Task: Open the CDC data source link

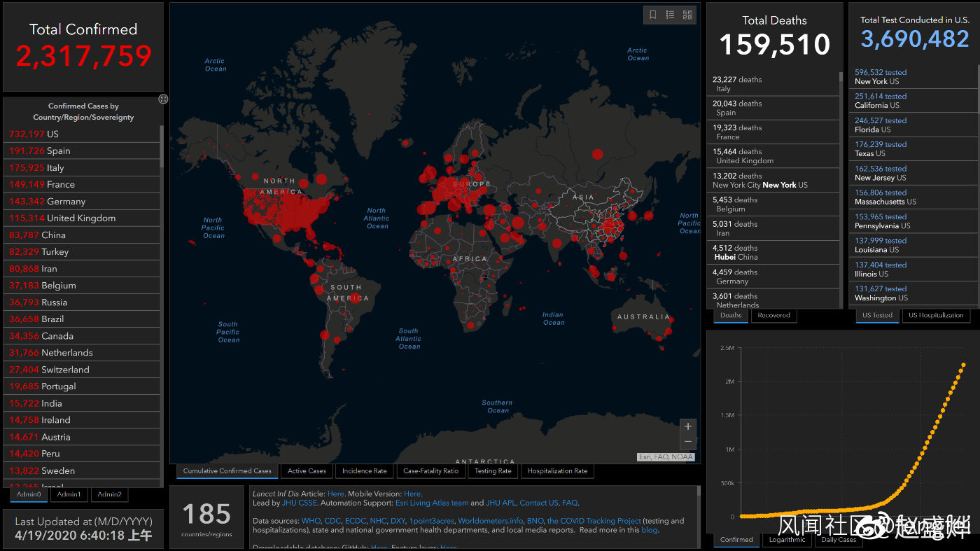Action: (332, 521)
